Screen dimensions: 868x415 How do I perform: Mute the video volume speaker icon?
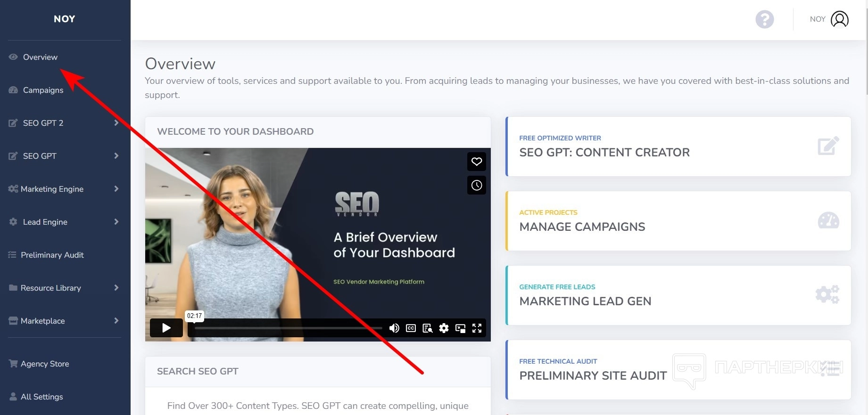[394, 328]
